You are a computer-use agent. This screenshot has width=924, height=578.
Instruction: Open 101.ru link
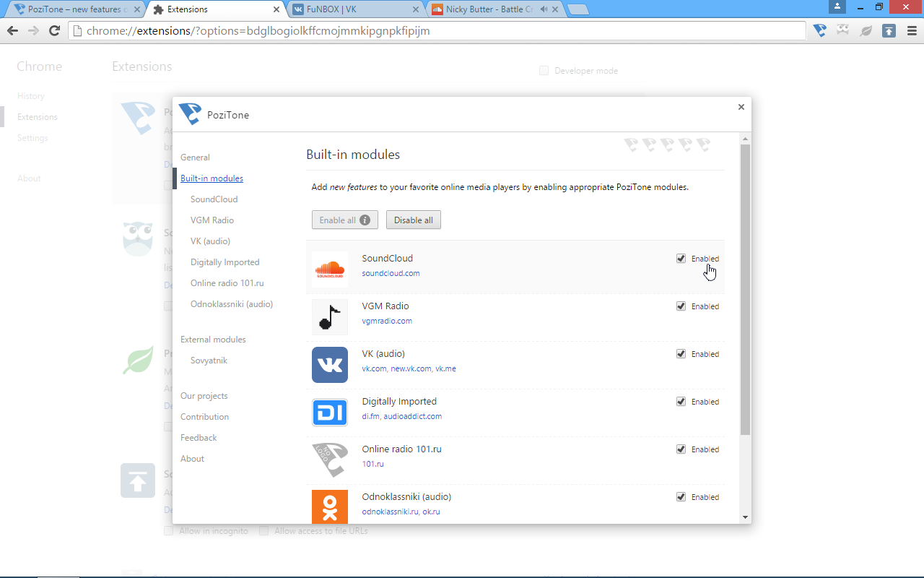pyautogui.click(x=372, y=464)
